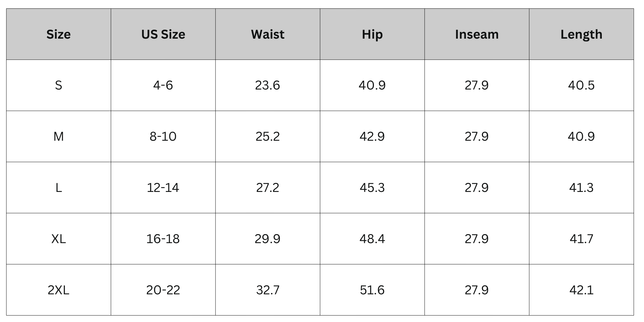The height and width of the screenshot is (322, 644).
Task: Click the Inseam column header
Action: click(477, 34)
